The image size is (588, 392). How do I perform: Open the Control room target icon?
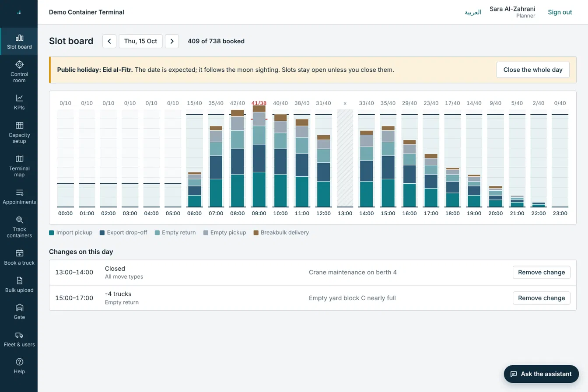[19, 65]
